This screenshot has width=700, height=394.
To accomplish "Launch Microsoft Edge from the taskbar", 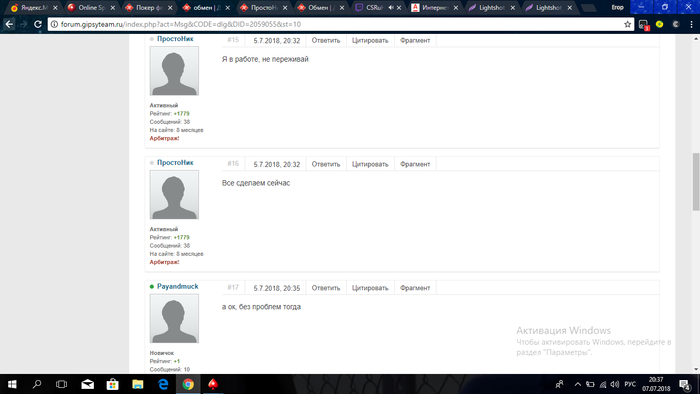I will tap(163, 384).
